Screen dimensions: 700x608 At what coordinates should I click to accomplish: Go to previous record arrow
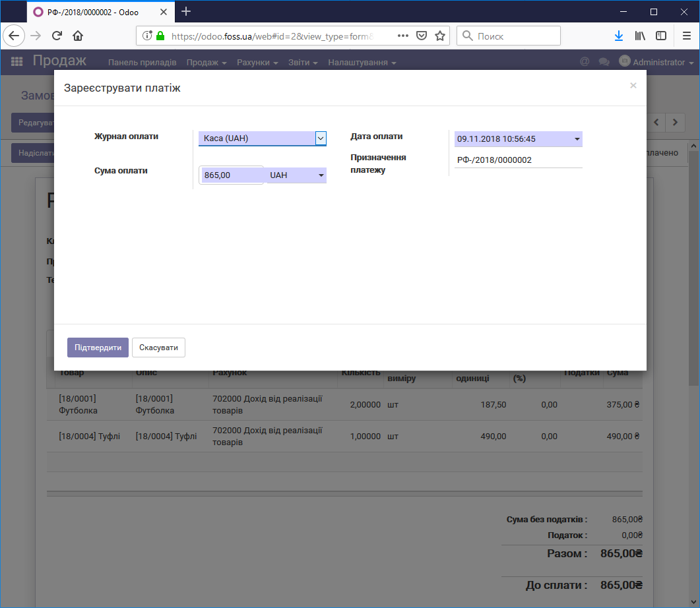pos(656,122)
